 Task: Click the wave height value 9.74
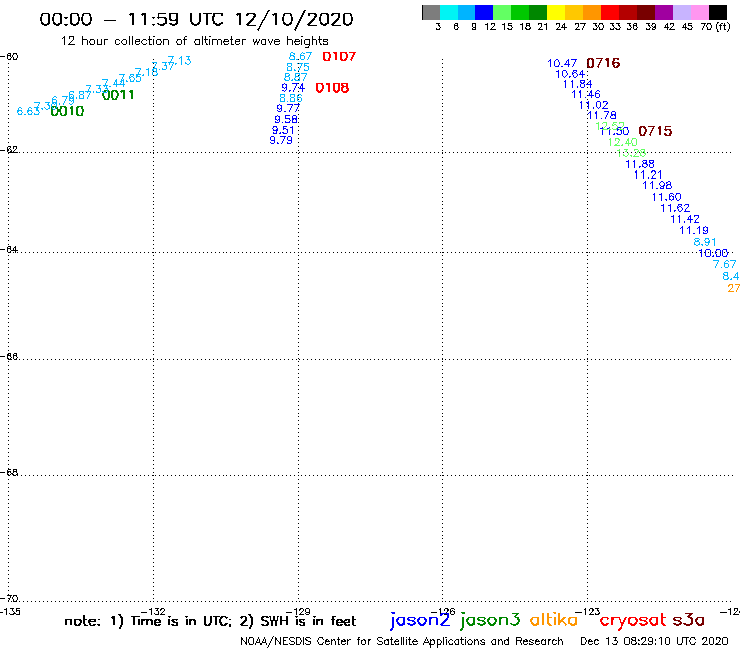[x=293, y=88]
